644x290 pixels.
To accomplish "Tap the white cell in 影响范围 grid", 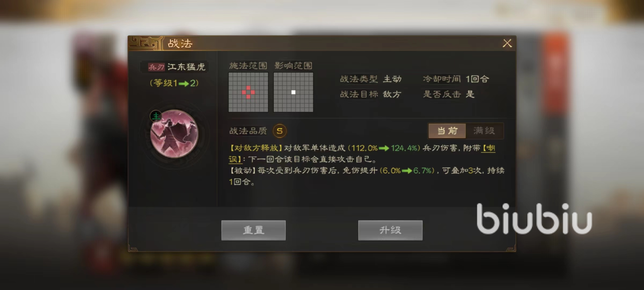I will 293,92.
